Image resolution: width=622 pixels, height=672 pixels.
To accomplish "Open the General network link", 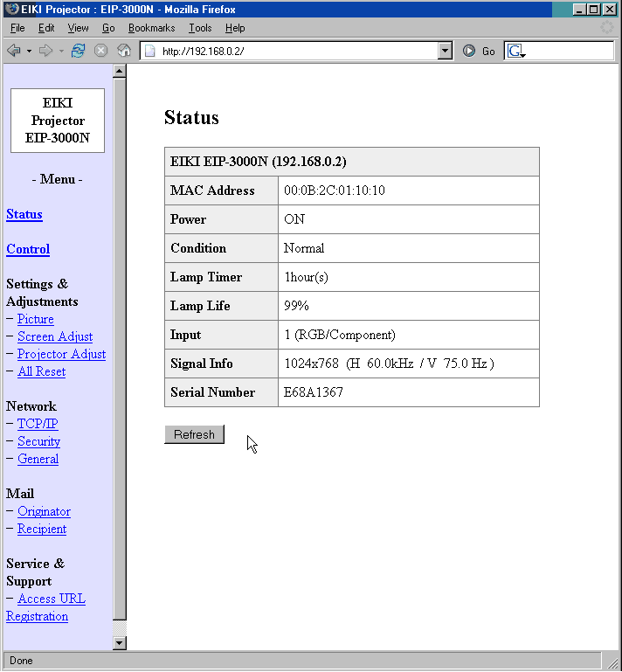I will pos(38,459).
